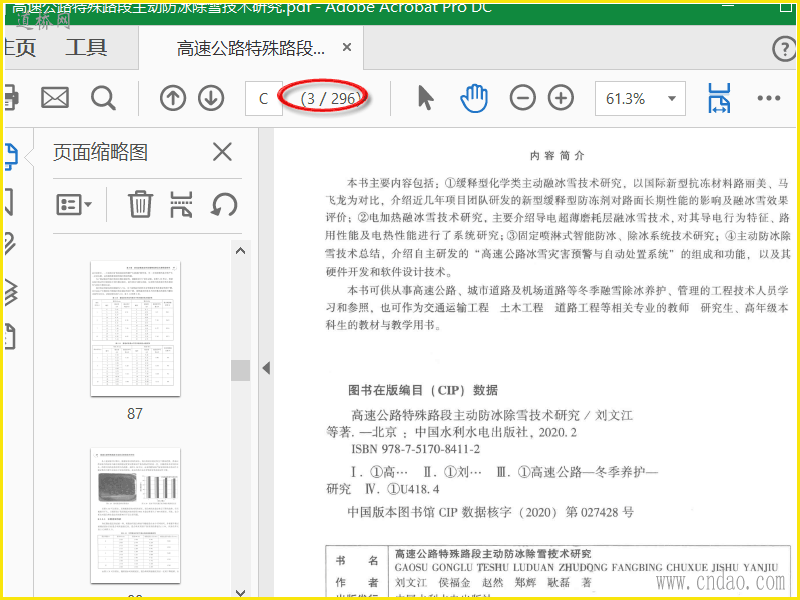
Task: Open the attachments paperclip side panel
Action: 10,244
